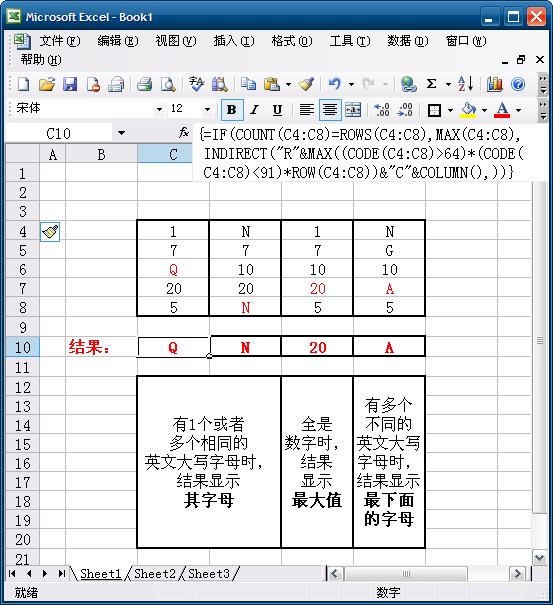Viewport: 553px width, 605px height.
Task: Open the Name Box dropdown arrow
Action: coord(122,134)
